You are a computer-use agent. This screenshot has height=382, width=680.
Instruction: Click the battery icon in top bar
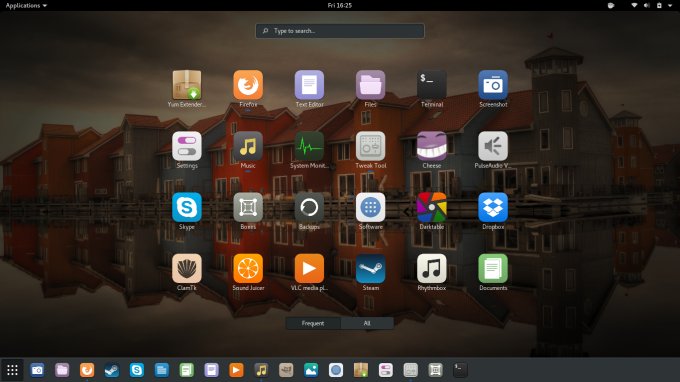659,5
